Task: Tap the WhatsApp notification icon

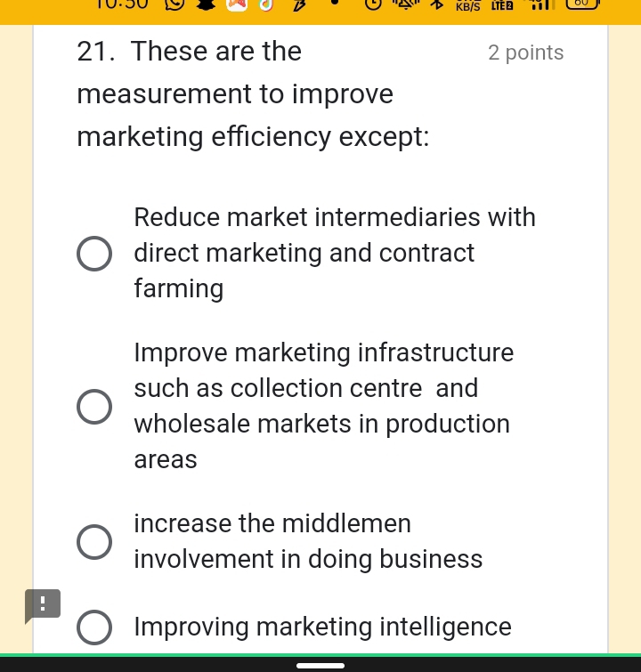Action: 174,4
